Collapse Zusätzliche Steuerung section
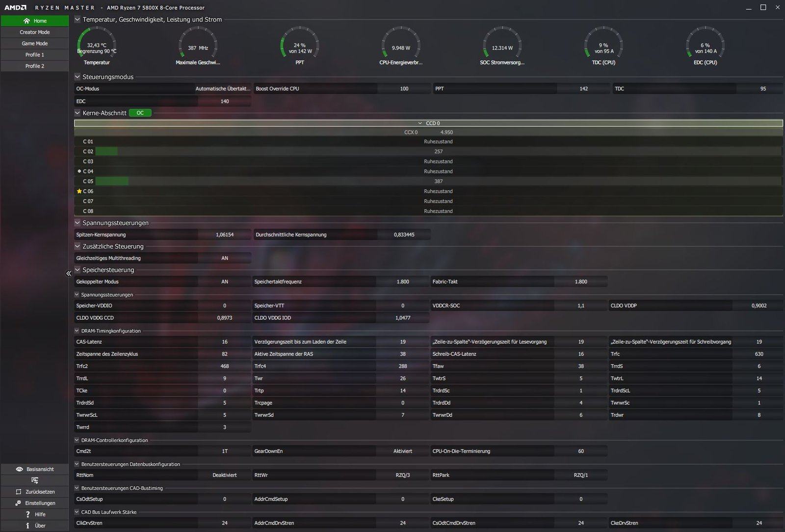785x532 pixels. pos(78,246)
